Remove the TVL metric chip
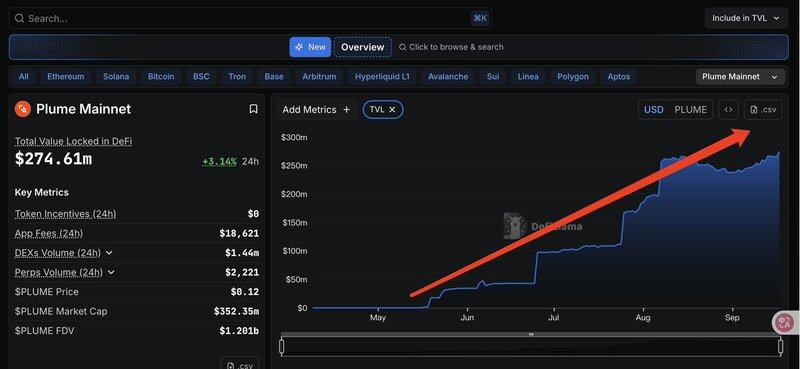Viewport: 800px width, 369px height. pyautogui.click(x=392, y=109)
